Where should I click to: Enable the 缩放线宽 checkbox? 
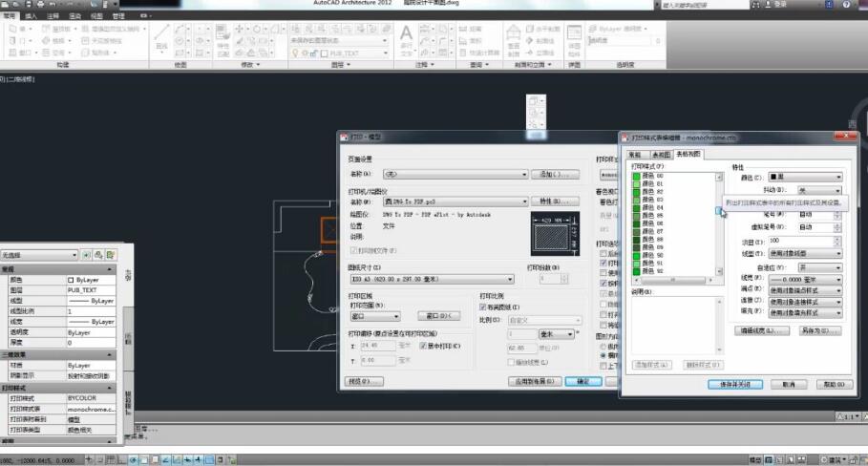pyautogui.click(x=511, y=362)
